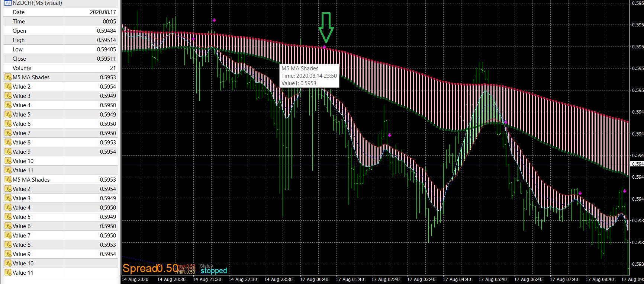Click the '14 Aug 23:30' time axis label

(278, 280)
